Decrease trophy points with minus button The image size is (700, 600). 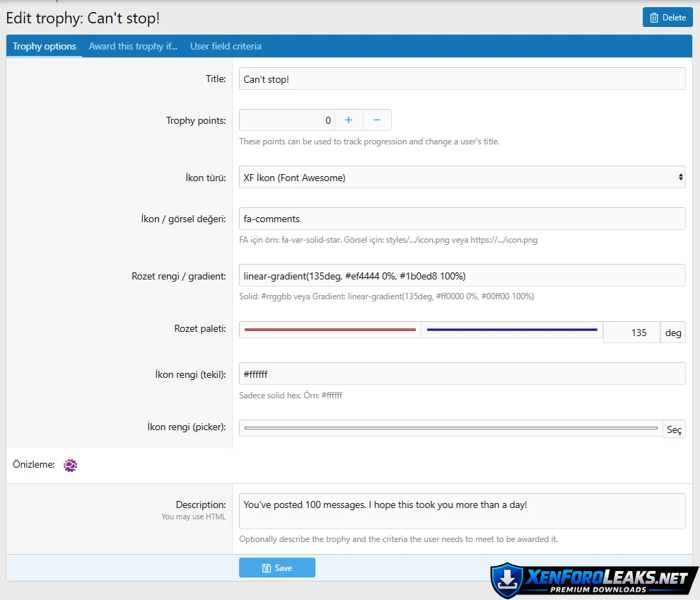click(377, 120)
